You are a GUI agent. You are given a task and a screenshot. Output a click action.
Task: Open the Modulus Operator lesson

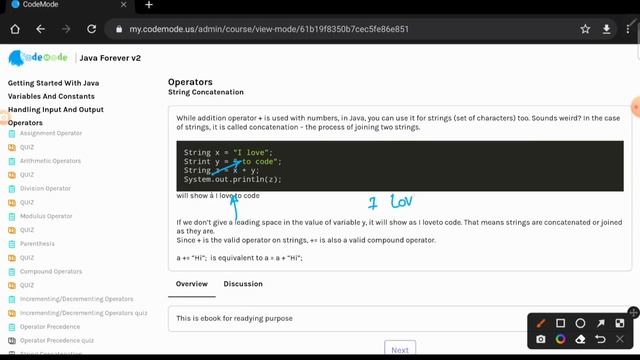point(46,216)
